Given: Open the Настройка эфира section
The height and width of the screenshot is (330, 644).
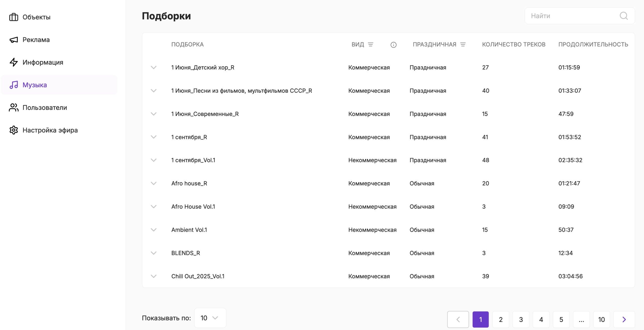Looking at the screenshot, I should (x=50, y=130).
